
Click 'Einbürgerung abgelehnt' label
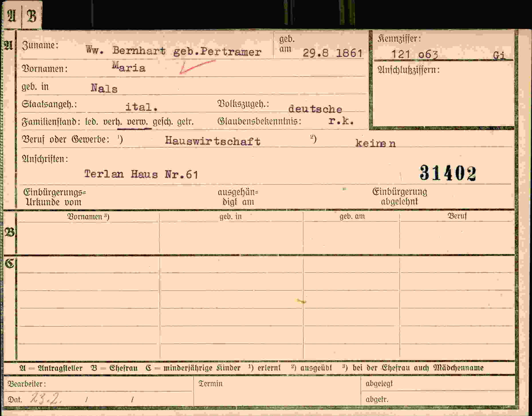point(400,196)
